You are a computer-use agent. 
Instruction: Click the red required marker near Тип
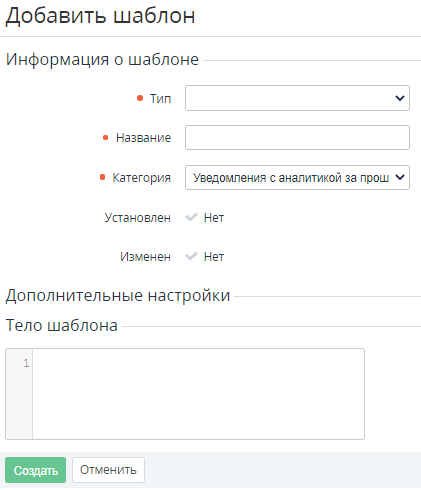pos(140,98)
